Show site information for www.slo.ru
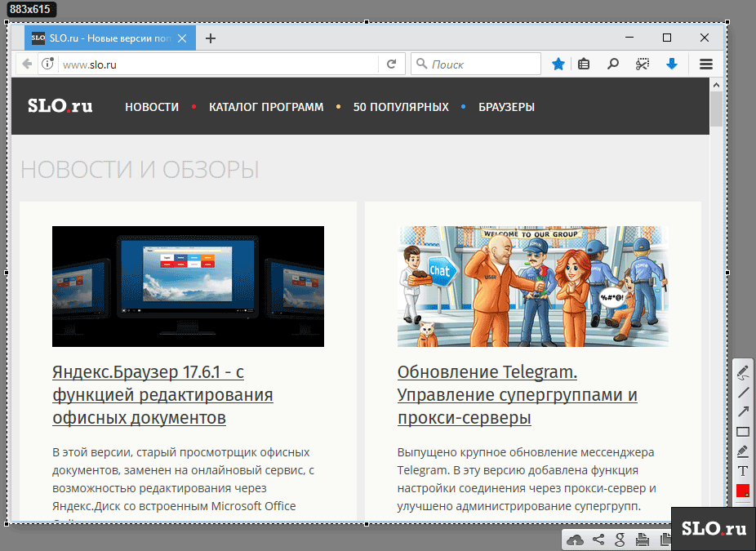 coord(47,64)
